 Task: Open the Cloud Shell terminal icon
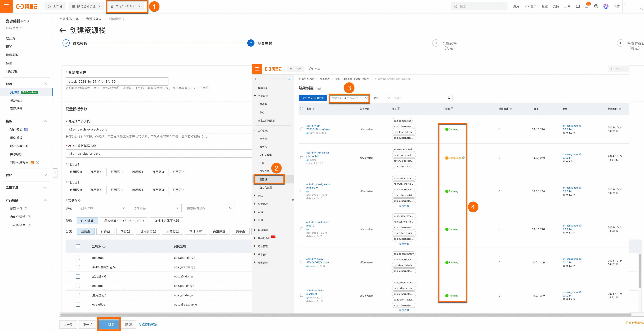tap(578, 6)
